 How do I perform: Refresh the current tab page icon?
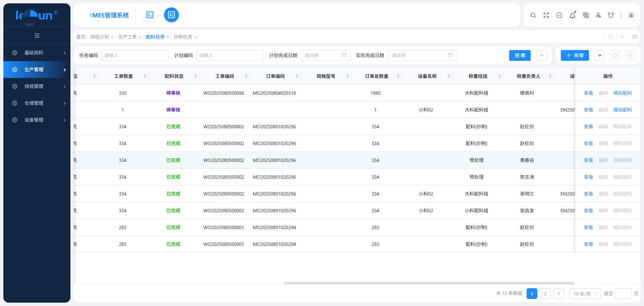tap(610, 37)
